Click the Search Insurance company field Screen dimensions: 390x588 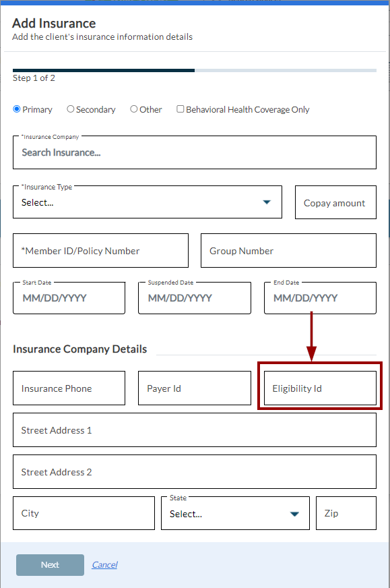coord(195,152)
